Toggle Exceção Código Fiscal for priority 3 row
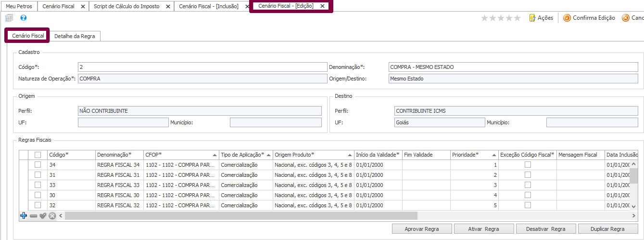 528,185
